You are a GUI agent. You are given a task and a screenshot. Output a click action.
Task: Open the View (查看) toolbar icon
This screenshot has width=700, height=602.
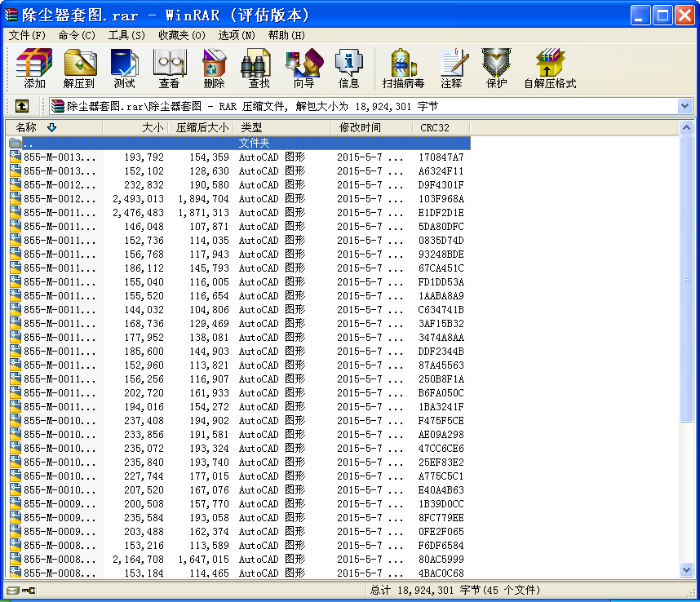click(x=169, y=69)
